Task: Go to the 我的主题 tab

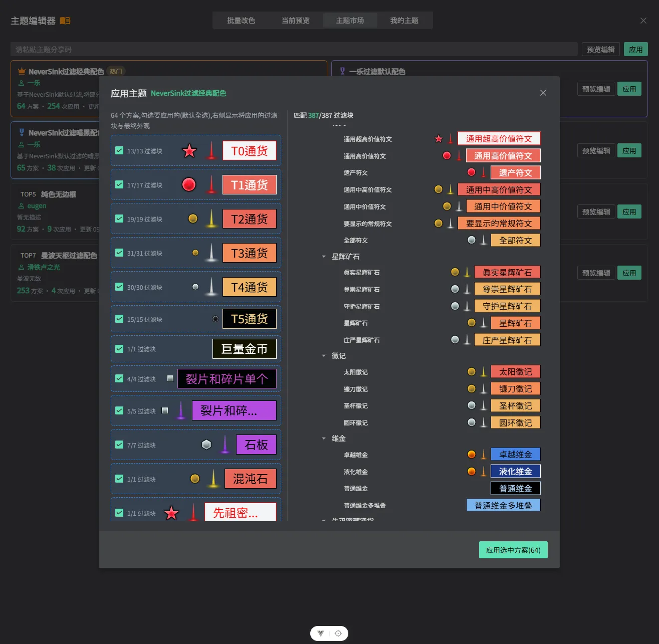Action: coord(404,21)
